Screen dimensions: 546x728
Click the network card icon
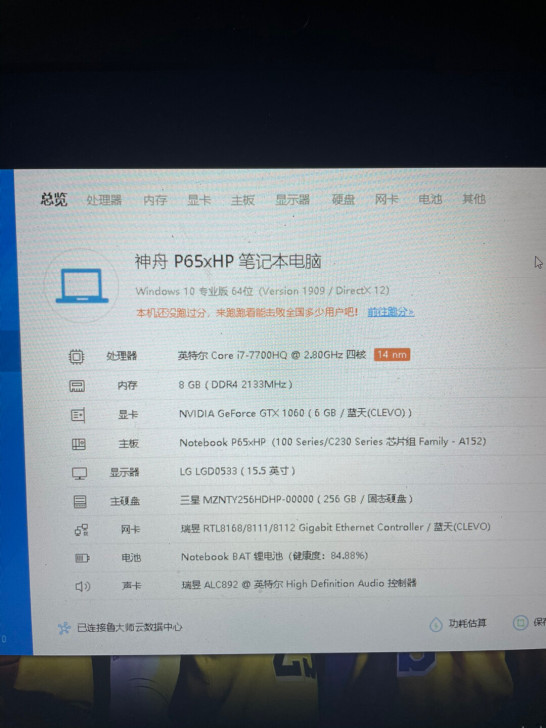pos(81,530)
